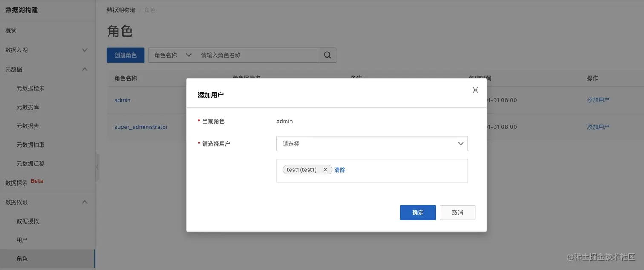644x270 pixels.
Task: Open the admin role link
Action: pos(123,100)
